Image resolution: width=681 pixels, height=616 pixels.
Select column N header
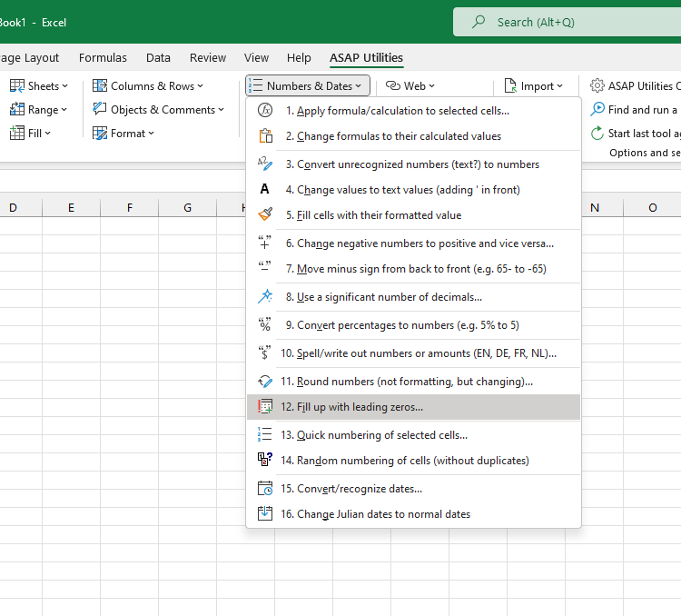(601, 208)
